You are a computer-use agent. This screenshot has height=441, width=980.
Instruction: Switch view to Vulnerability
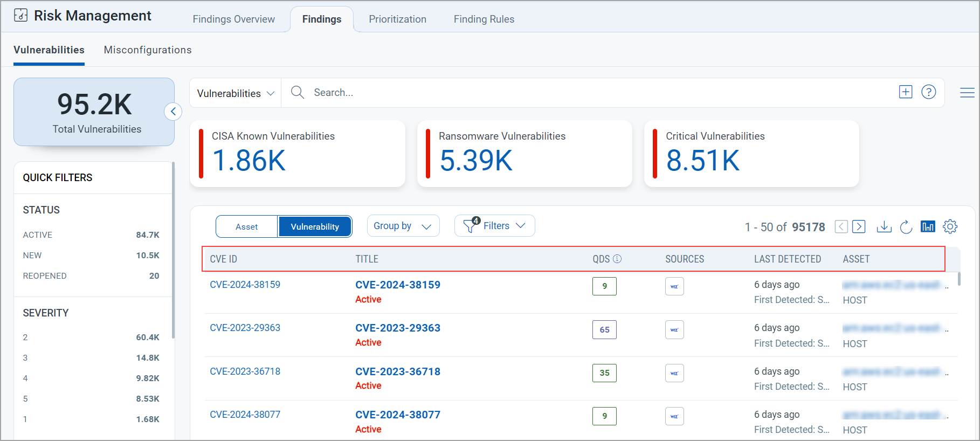(x=315, y=226)
